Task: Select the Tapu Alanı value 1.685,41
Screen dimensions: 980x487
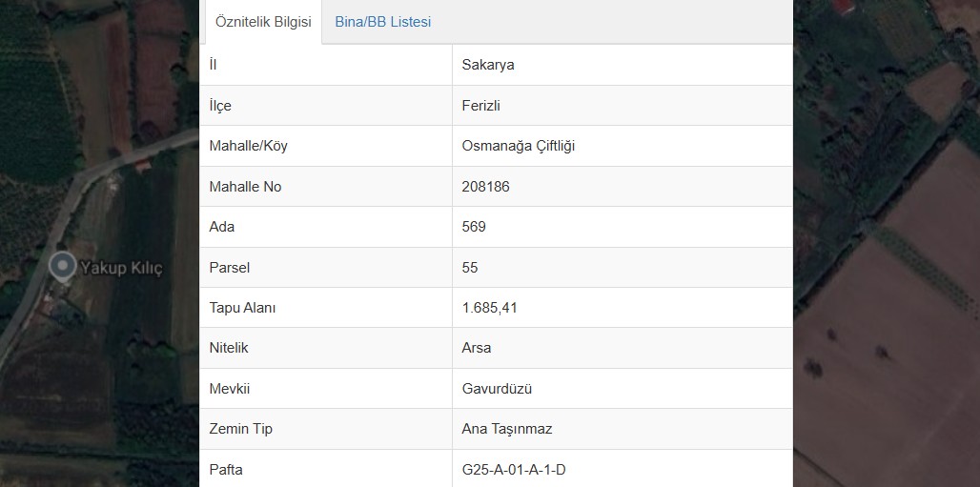Action: coord(489,308)
